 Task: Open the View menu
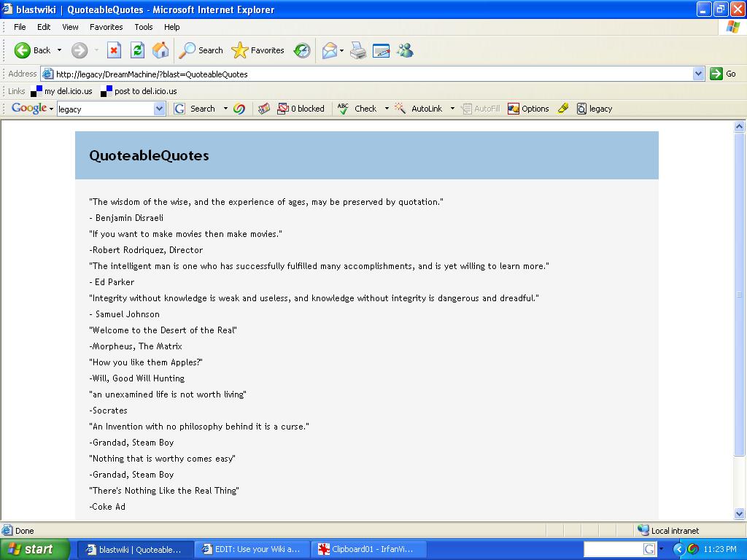coord(70,27)
